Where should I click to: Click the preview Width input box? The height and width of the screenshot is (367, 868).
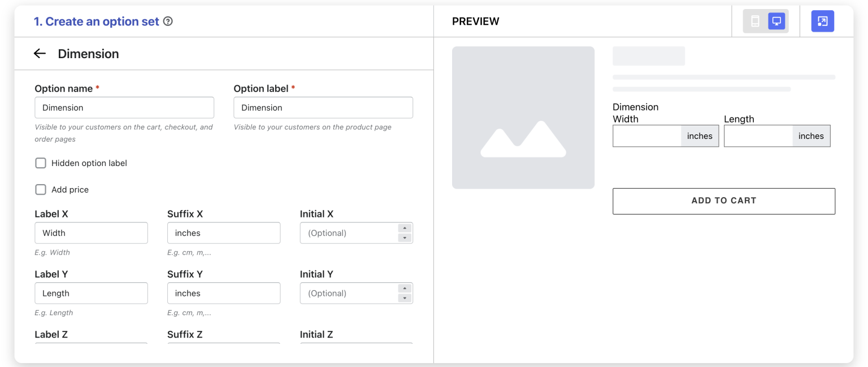647,136
